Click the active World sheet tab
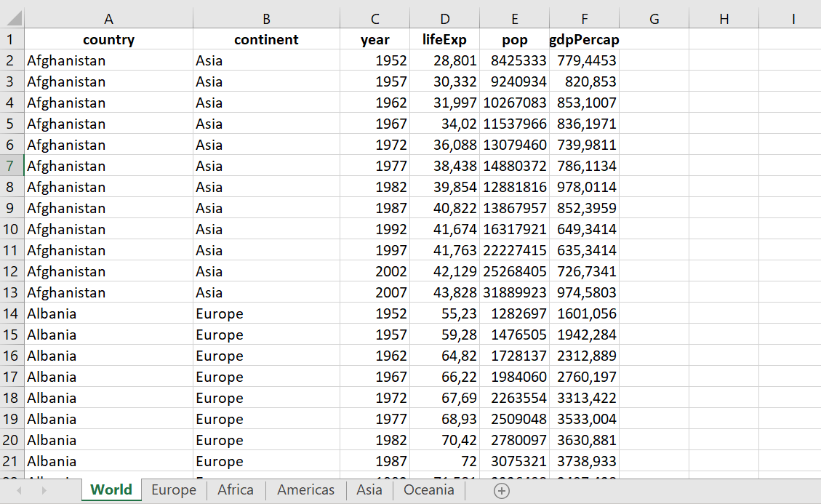 pyautogui.click(x=111, y=490)
